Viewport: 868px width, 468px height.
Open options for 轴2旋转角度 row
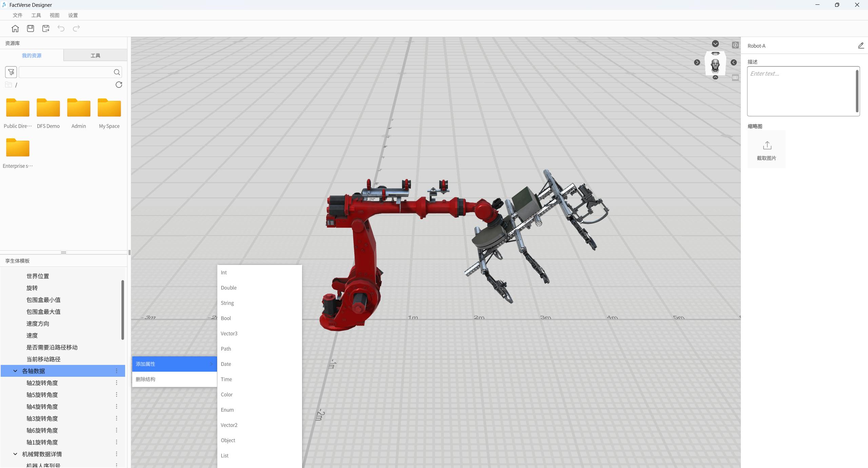[x=117, y=383]
